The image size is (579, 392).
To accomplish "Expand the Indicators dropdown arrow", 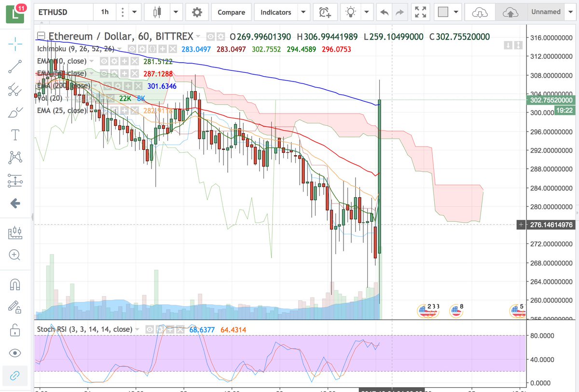I will coord(303,12).
